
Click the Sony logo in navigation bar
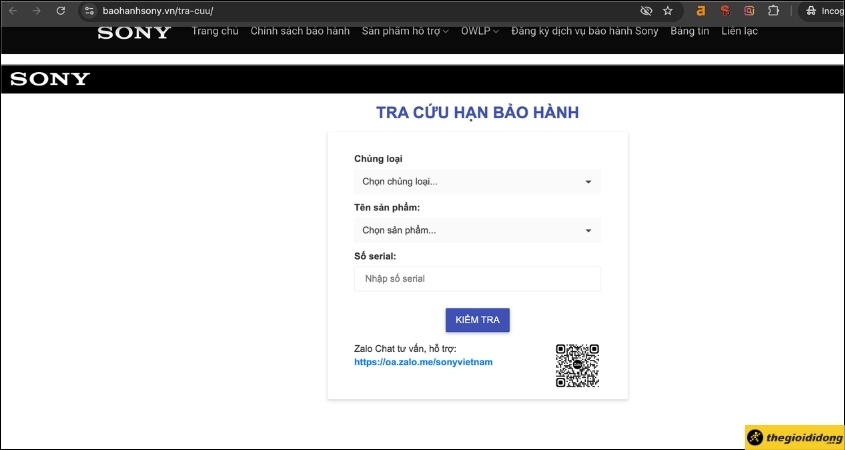click(x=134, y=32)
